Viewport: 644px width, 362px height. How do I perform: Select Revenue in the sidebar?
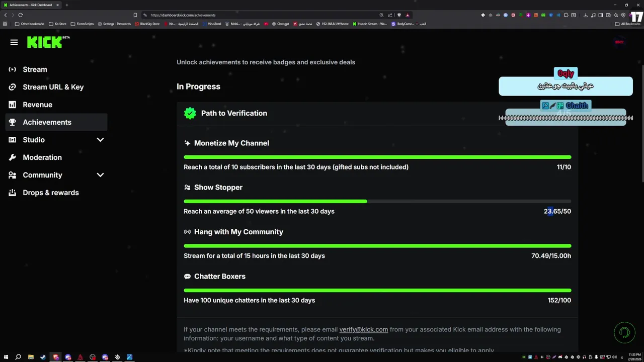37,105
